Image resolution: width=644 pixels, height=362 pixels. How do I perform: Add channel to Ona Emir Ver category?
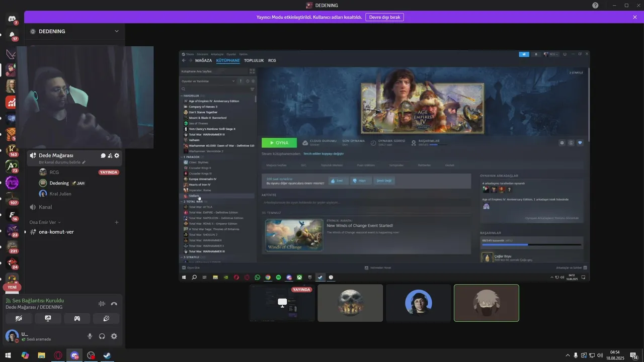click(117, 222)
